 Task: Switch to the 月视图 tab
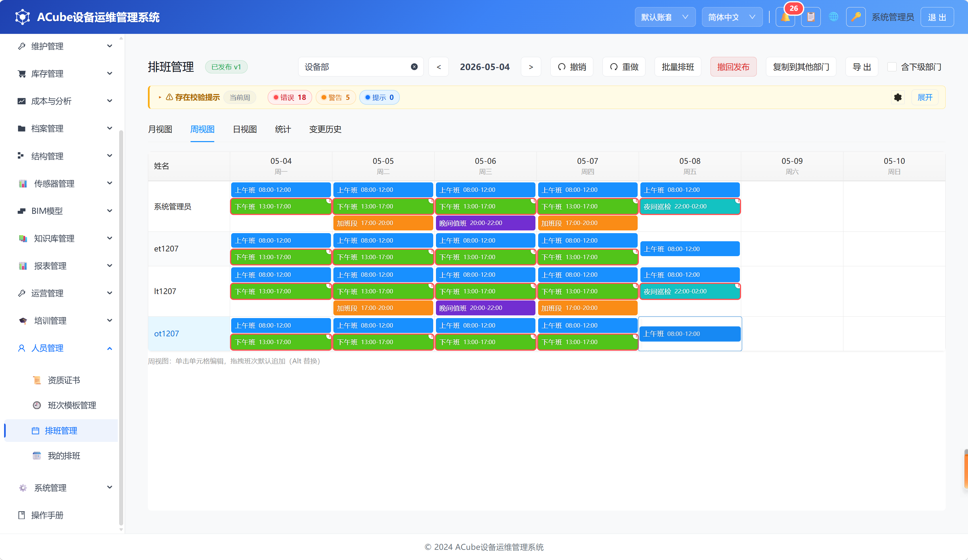click(160, 130)
